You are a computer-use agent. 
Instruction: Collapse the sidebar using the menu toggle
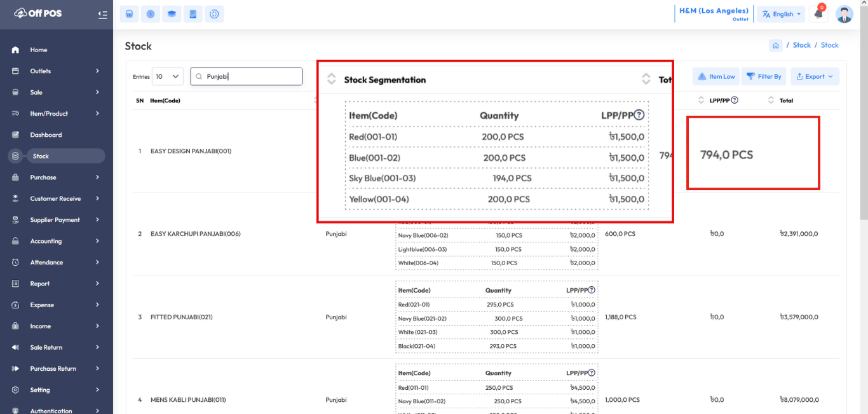pos(102,14)
